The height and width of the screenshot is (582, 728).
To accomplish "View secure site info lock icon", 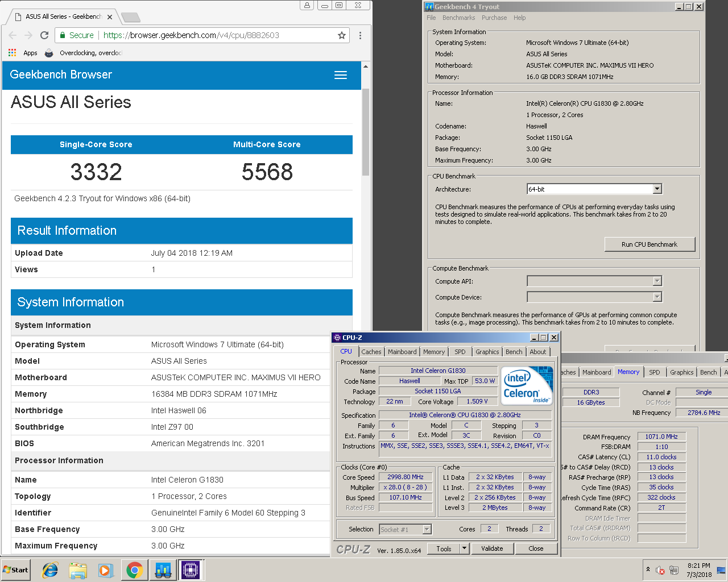I will pyautogui.click(x=63, y=35).
